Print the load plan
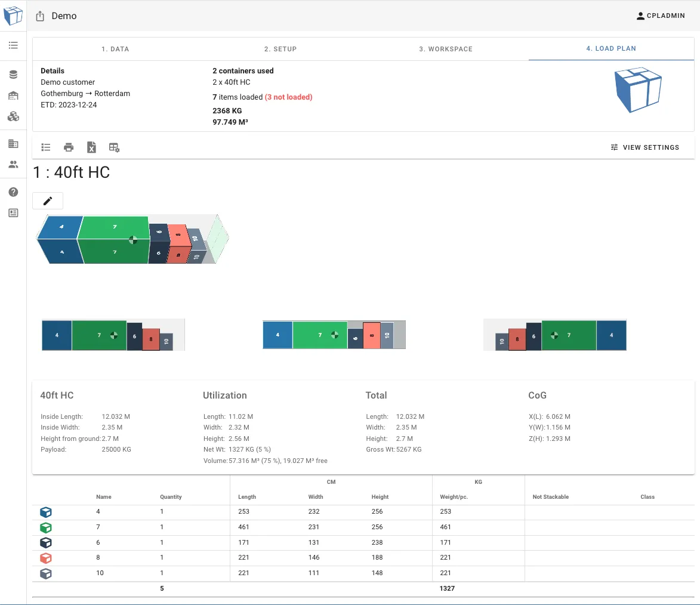700x605 pixels. point(69,147)
